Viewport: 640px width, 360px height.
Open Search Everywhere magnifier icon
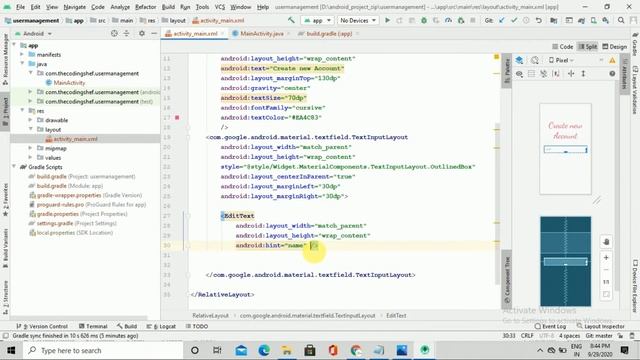coord(621,20)
